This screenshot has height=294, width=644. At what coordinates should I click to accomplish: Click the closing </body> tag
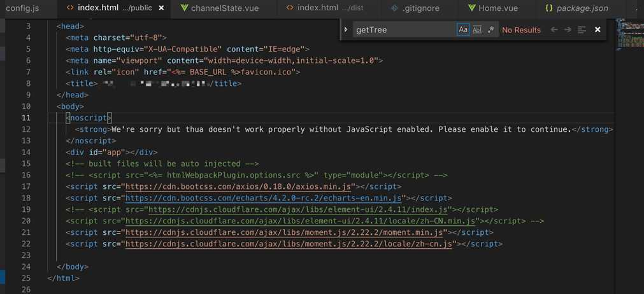pos(72,267)
